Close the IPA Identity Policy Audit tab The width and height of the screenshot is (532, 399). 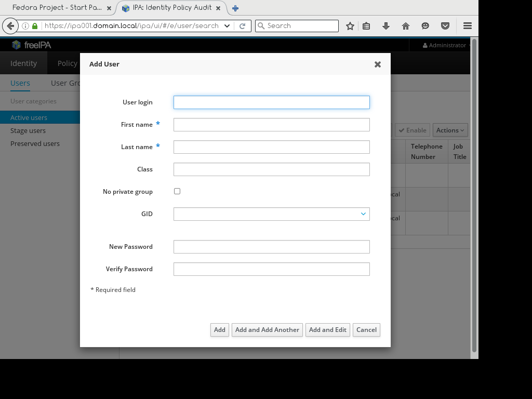[218, 8]
